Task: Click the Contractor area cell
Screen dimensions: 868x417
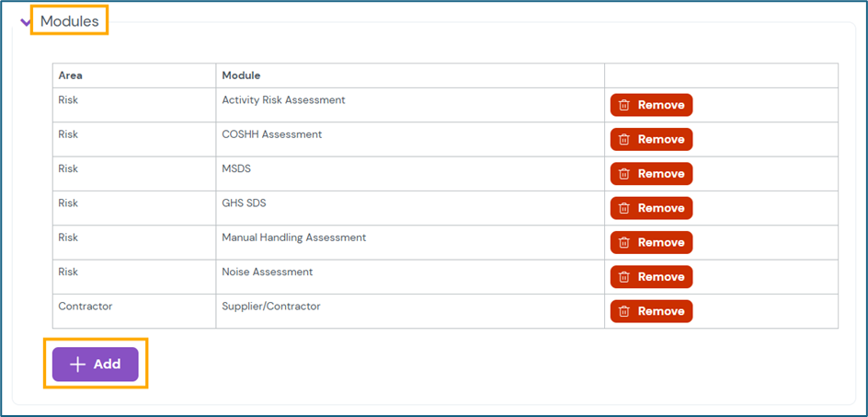Action: 86,307
